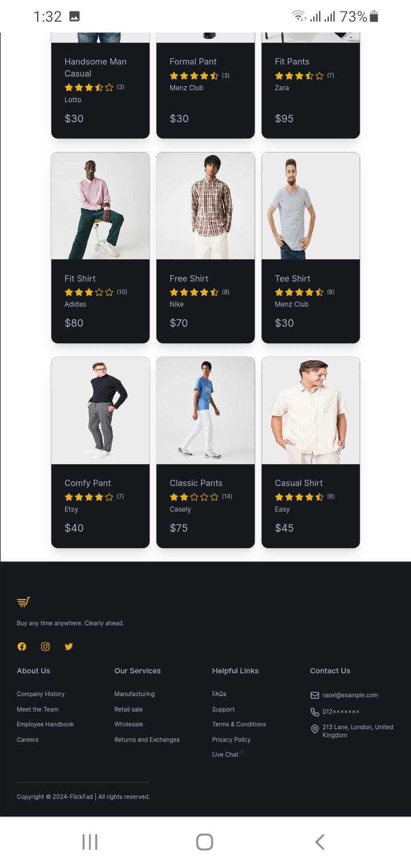Open the Facebook icon in footer
Viewport: 411px width, 868px height.
click(x=22, y=646)
